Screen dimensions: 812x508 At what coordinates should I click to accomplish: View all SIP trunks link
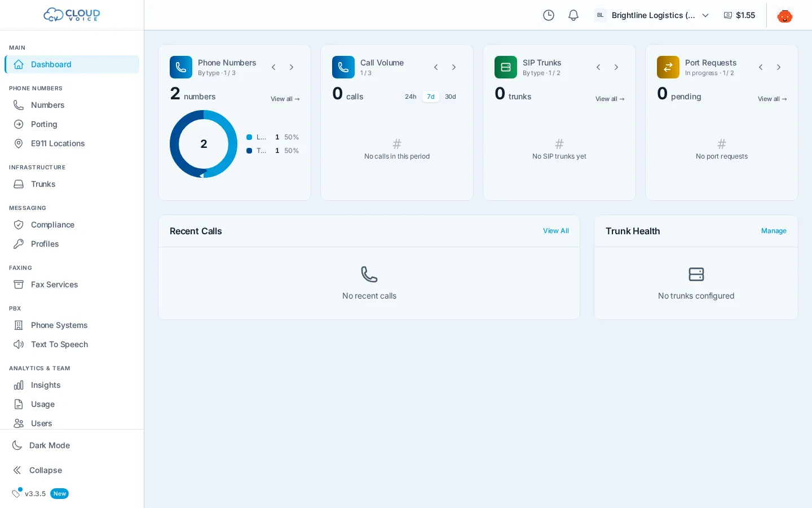coord(610,99)
